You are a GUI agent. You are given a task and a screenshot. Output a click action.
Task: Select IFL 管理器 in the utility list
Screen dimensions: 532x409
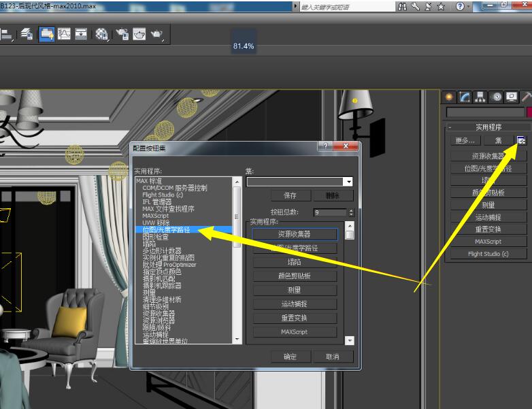(x=156, y=201)
